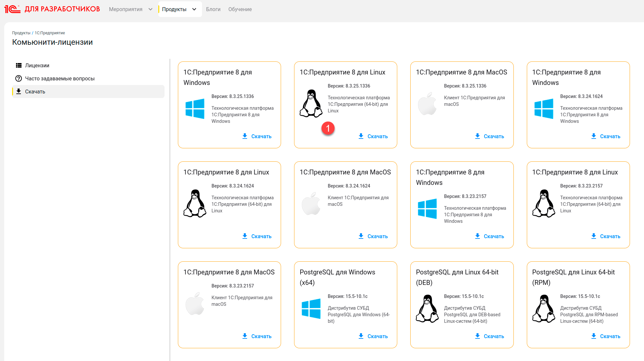Go to the Обучение section
The image size is (644, 361).
[x=240, y=9]
